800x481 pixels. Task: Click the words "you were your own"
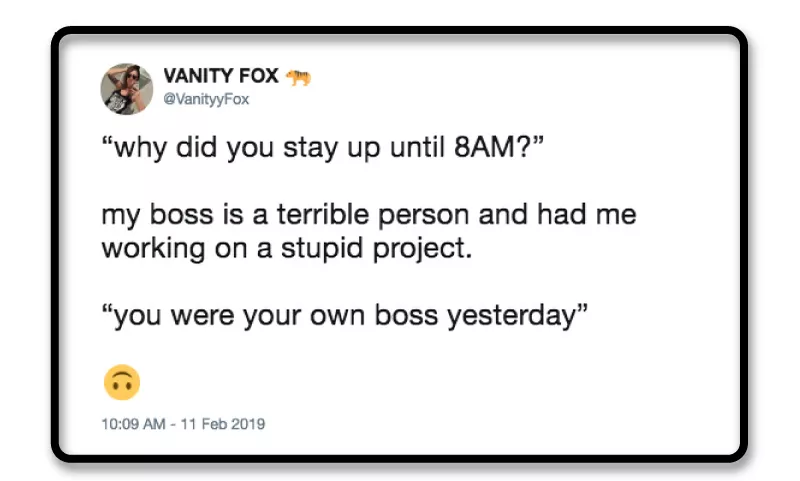[x=246, y=316]
